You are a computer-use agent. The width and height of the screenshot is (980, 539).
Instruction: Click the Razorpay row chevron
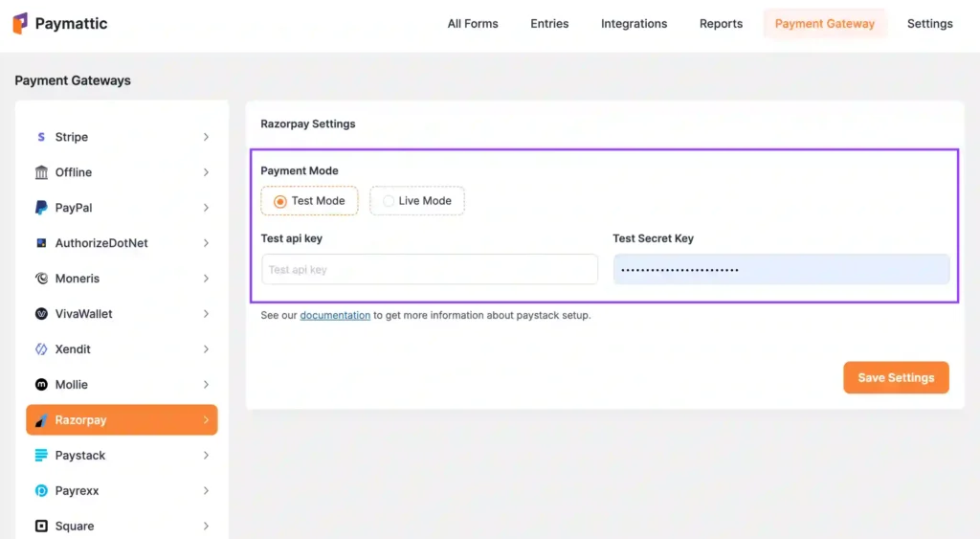[206, 420]
